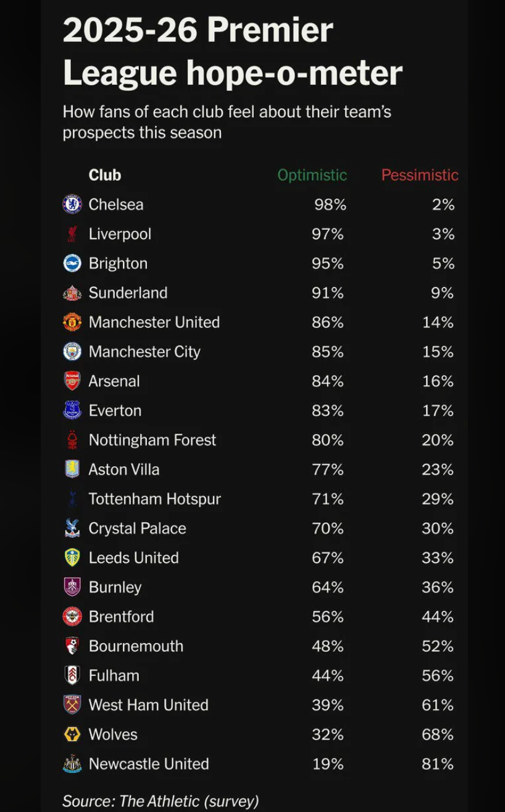Click the Manchester United crest icon
505x812 pixels.
72,322
